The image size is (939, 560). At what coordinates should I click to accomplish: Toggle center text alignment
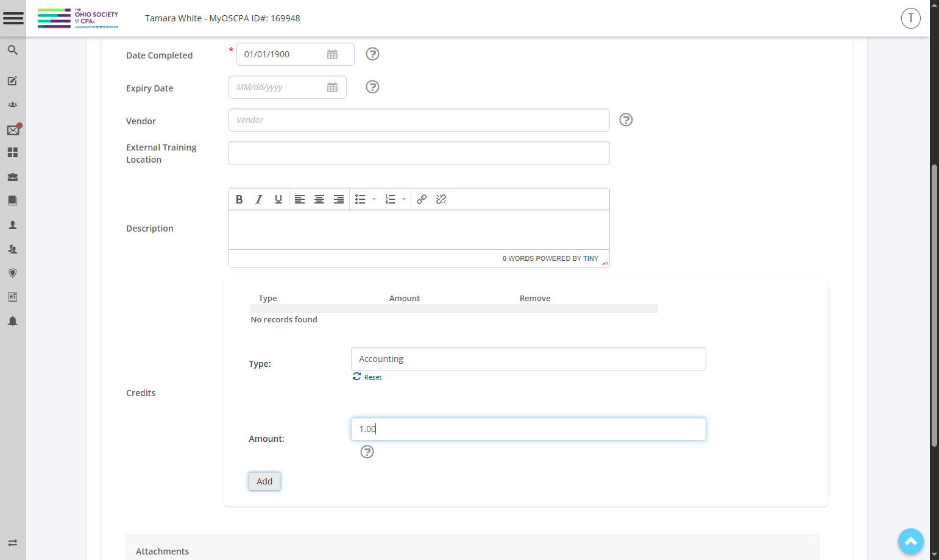tap(319, 199)
